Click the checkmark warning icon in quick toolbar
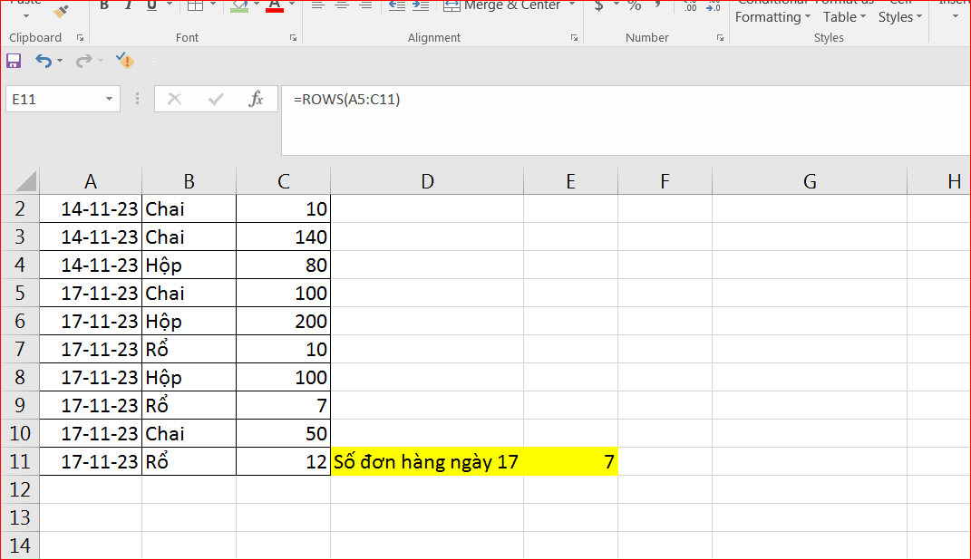The image size is (971, 560). [x=125, y=61]
